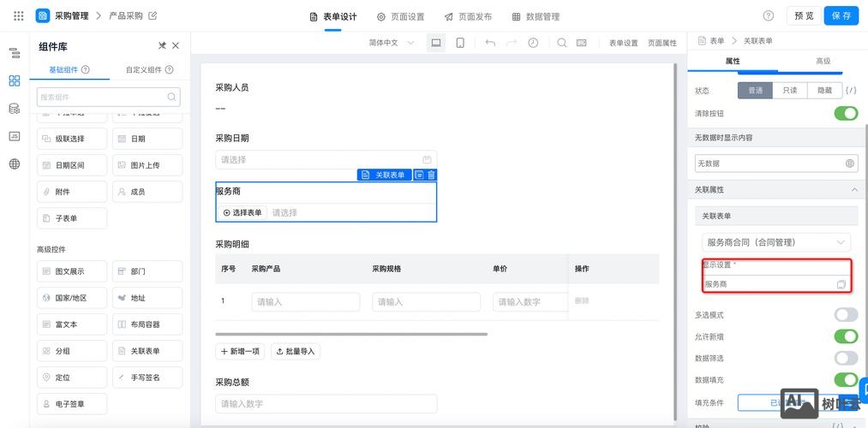Open the data source sidebar icon
868x428 pixels.
click(15, 109)
